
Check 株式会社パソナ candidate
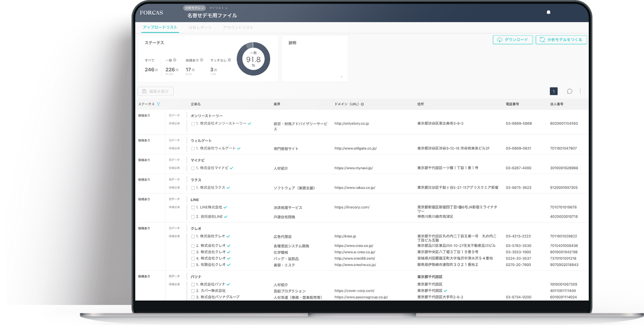point(193,284)
